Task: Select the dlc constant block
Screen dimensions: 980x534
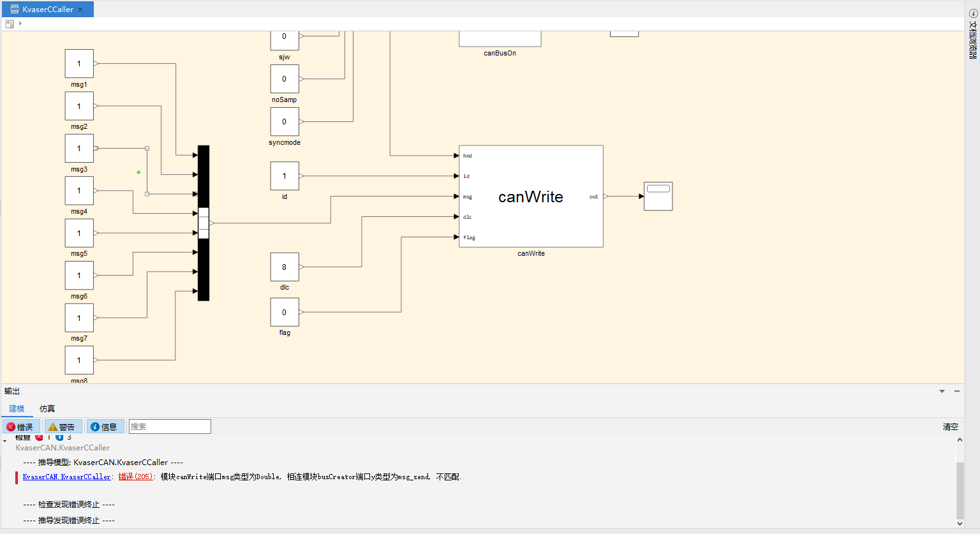Action: click(x=285, y=267)
